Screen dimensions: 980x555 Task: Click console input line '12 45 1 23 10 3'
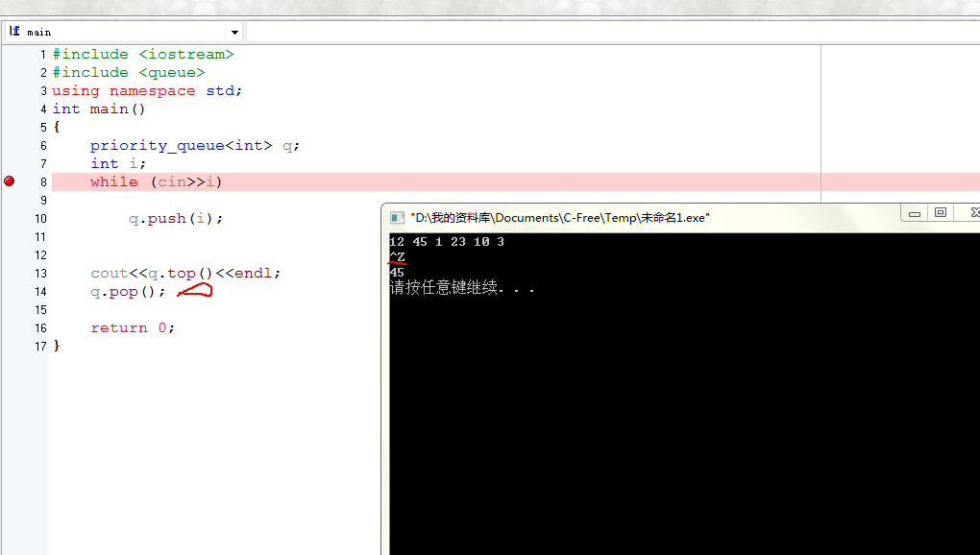446,242
